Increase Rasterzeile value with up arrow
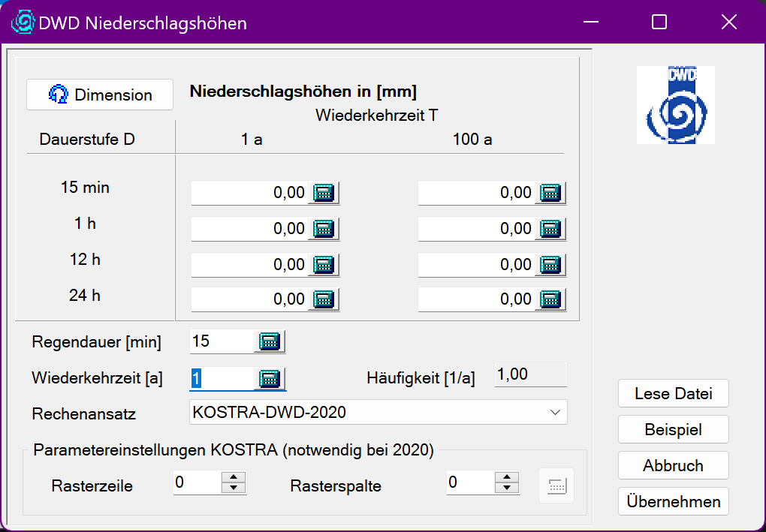 coord(234,477)
